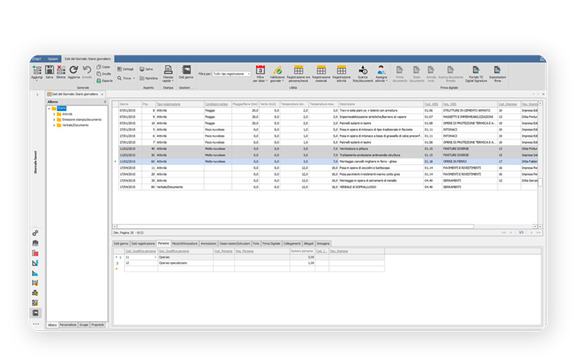Image resolution: width=576 pixels, height=362 pixels.
Task: Select the Diario tree item
Action: (61, 108)
